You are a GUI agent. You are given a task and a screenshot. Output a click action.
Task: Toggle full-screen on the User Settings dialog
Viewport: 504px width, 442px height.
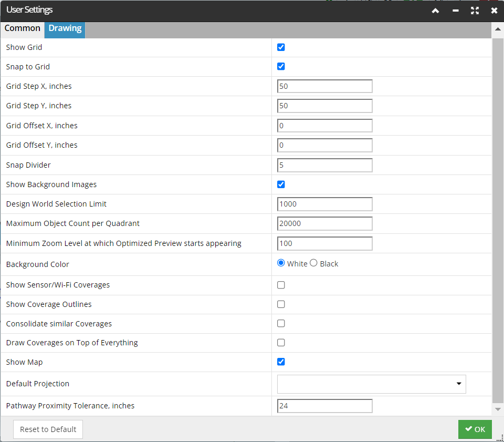475,11
